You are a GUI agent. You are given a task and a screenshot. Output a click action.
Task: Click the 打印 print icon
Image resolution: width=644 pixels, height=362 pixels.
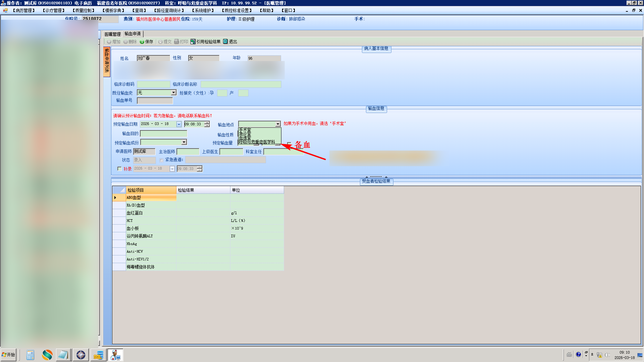pyautogui.click(x=176, y=42)
